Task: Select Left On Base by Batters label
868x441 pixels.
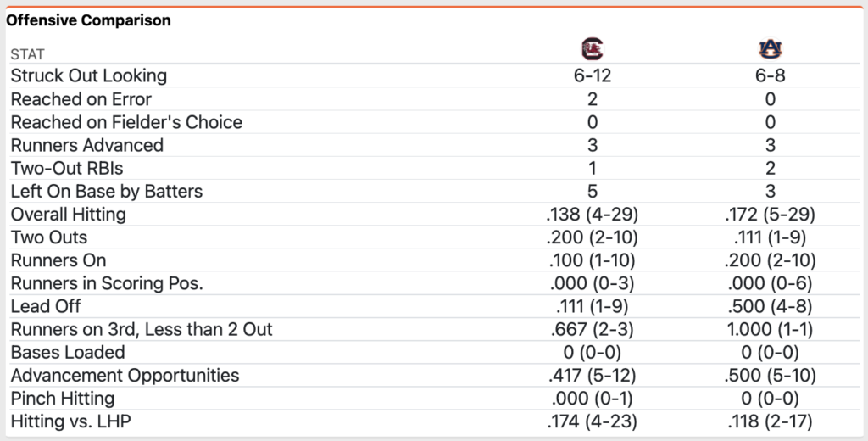Action: (107, 191)
